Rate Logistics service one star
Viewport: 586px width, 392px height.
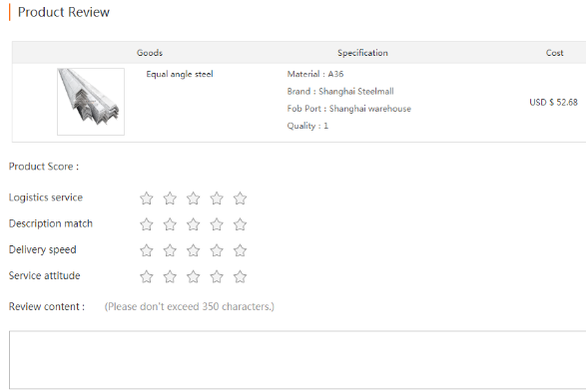(147, 198)
